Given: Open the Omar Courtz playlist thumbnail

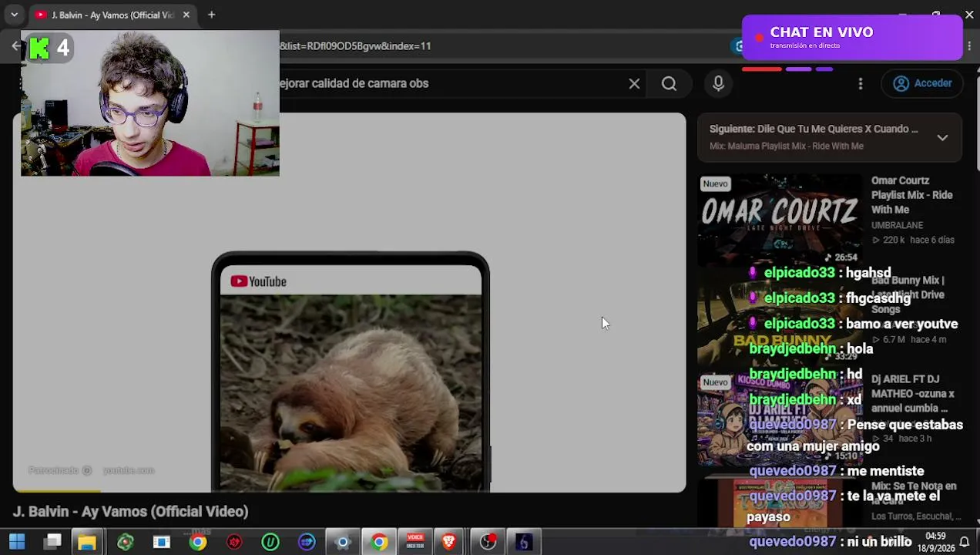Looking at the screenshot, I should pyautogui.click(x=780, y=219).
